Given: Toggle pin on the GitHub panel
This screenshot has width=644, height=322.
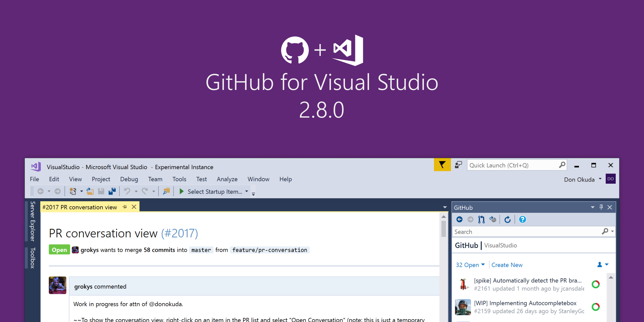Looking at the screenshot, I should point(601,207).
